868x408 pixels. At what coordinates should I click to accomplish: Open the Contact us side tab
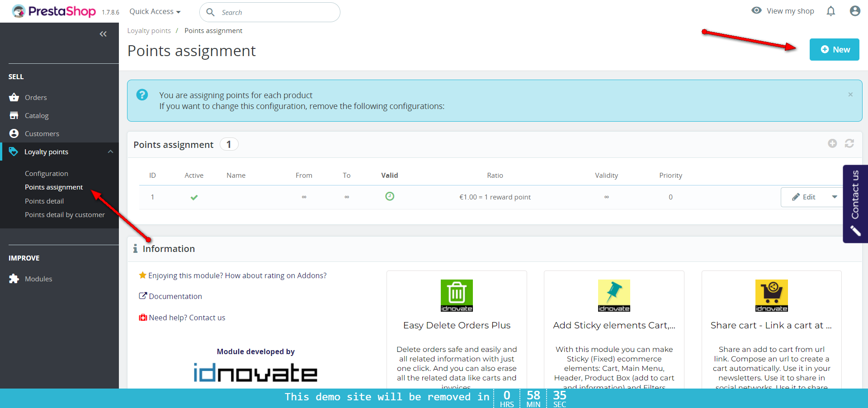point(855,204)
